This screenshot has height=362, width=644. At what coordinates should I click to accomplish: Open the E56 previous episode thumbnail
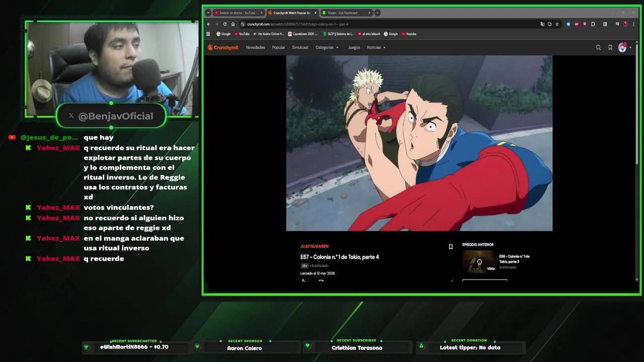pos(479,261)
